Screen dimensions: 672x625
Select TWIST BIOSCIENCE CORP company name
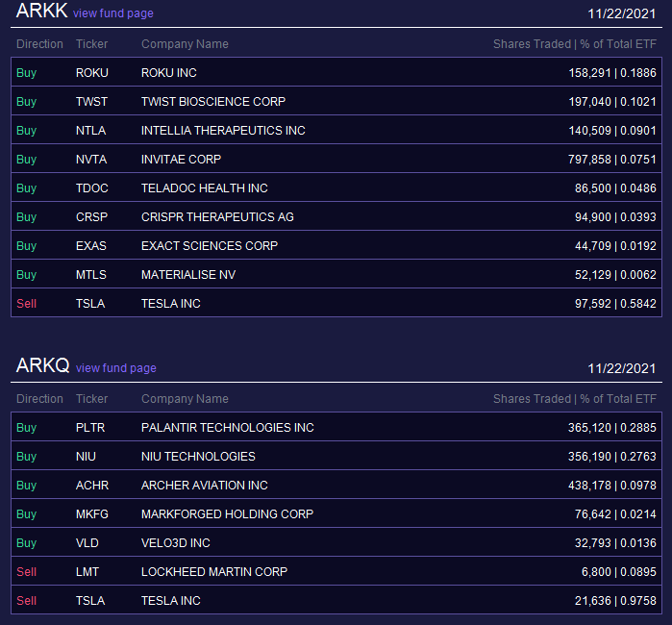pos(213,102)
